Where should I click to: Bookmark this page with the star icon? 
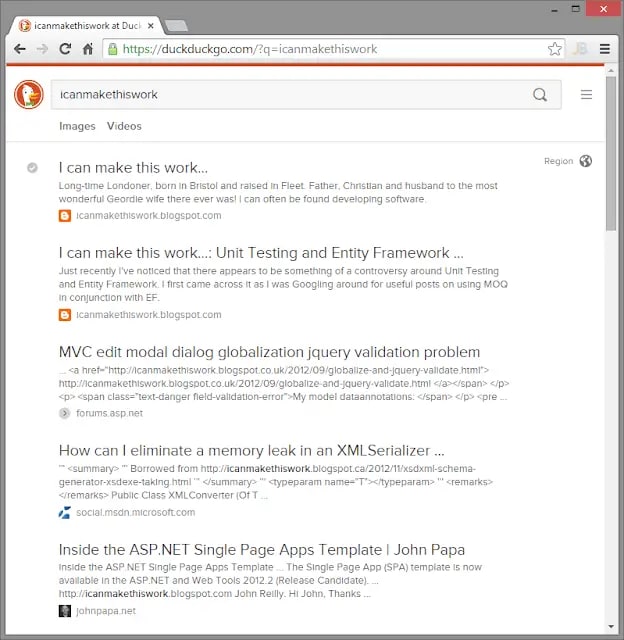[554, 49]
